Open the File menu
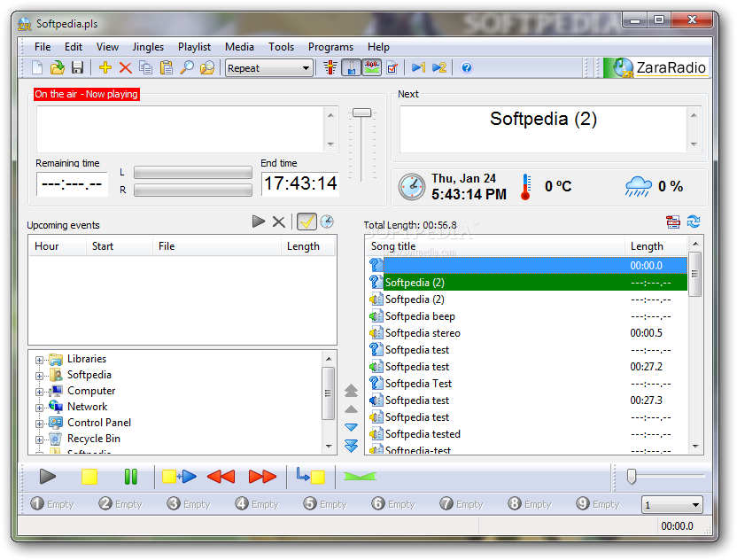 click(43, 47)
